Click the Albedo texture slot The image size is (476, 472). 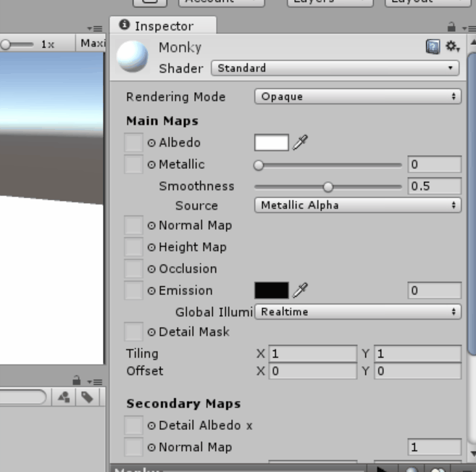(x=133, y=142)
